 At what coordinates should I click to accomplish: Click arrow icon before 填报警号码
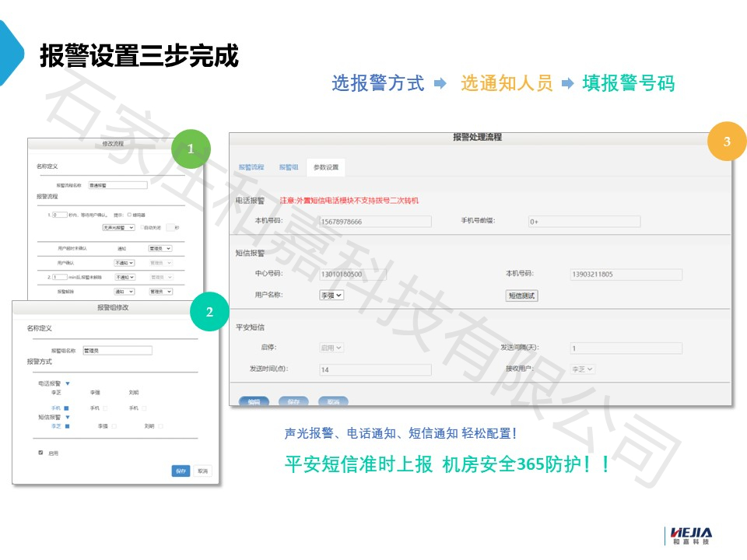point(568,84)
